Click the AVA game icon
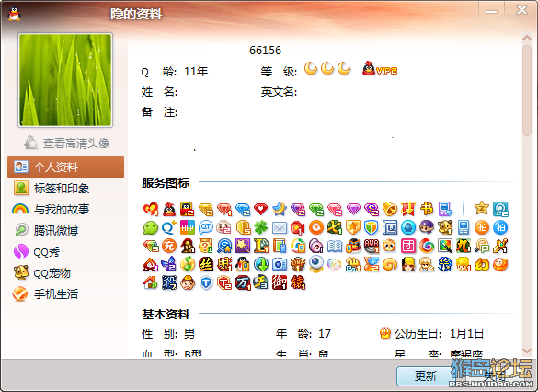This screenshot has height=392, width=538. [372, 246]
